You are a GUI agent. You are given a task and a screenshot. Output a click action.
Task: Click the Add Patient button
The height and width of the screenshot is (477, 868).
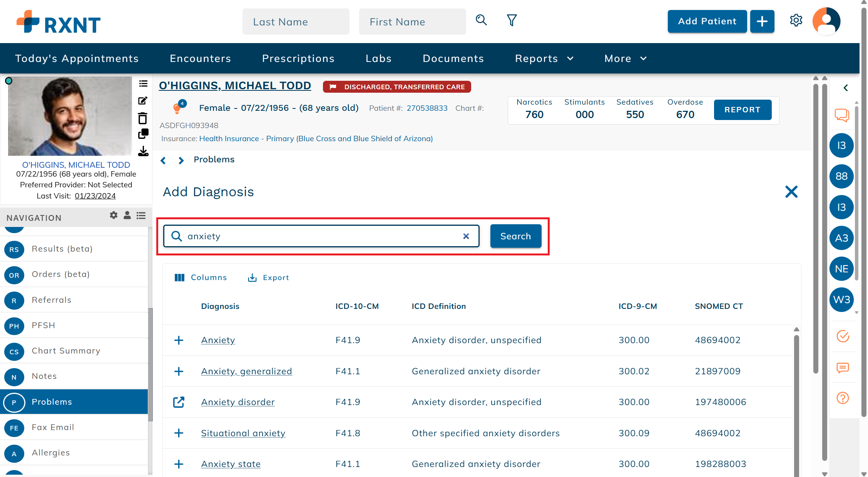(x=707, y=22)
